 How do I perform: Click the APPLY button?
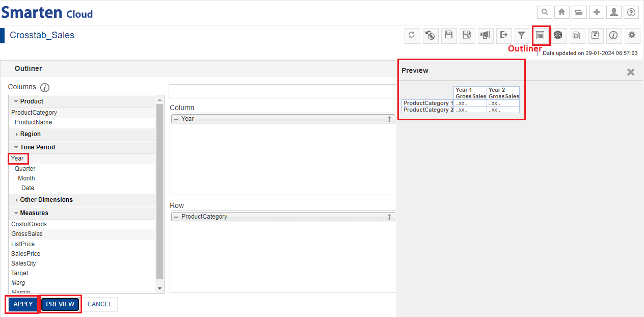point(23,304)
